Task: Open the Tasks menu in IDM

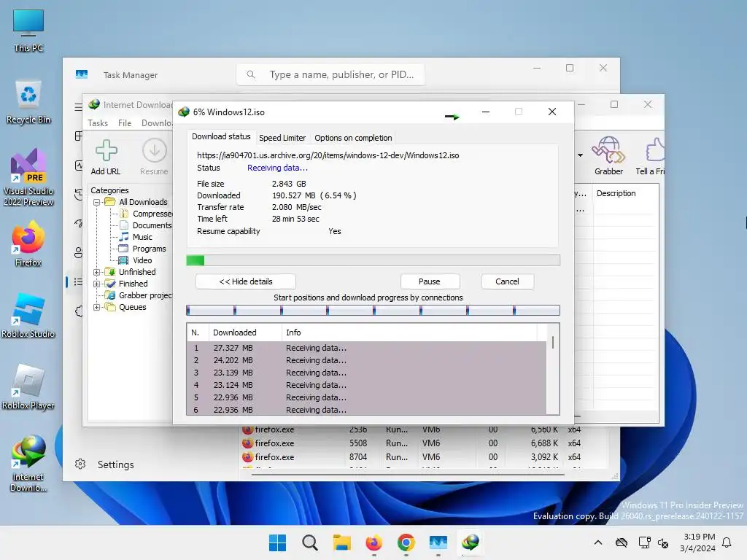Action: pyautogui.click(x=98, y=122)
